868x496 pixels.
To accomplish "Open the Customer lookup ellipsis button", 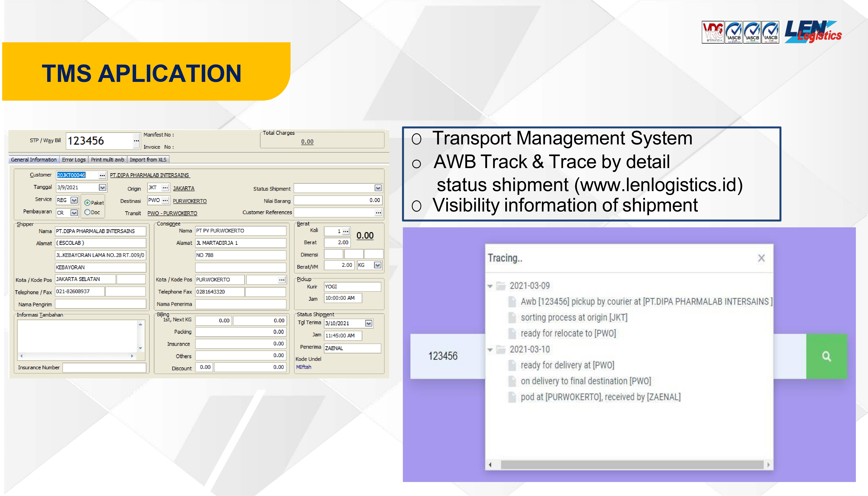I will point(102,175).
